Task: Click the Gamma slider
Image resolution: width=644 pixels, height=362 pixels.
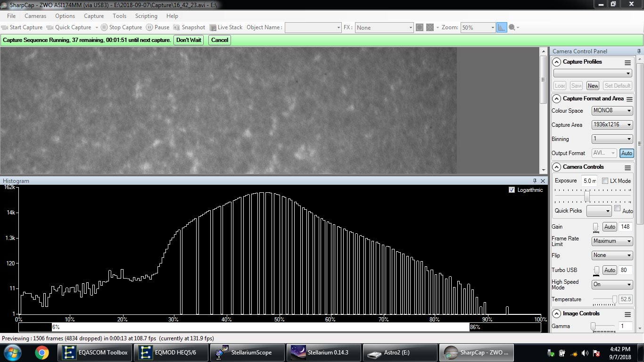Action: coord(604,327)
